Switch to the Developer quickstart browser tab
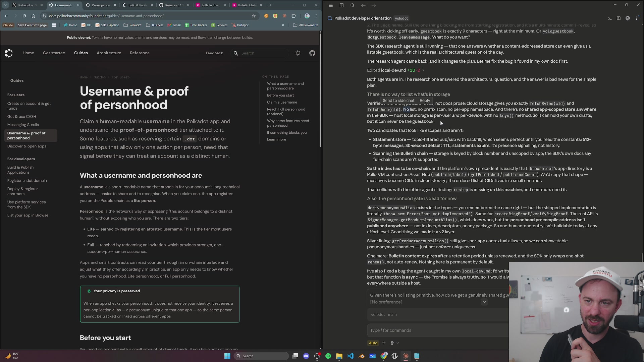The width and height of the screenshot is (644, 362). [101, 5]
